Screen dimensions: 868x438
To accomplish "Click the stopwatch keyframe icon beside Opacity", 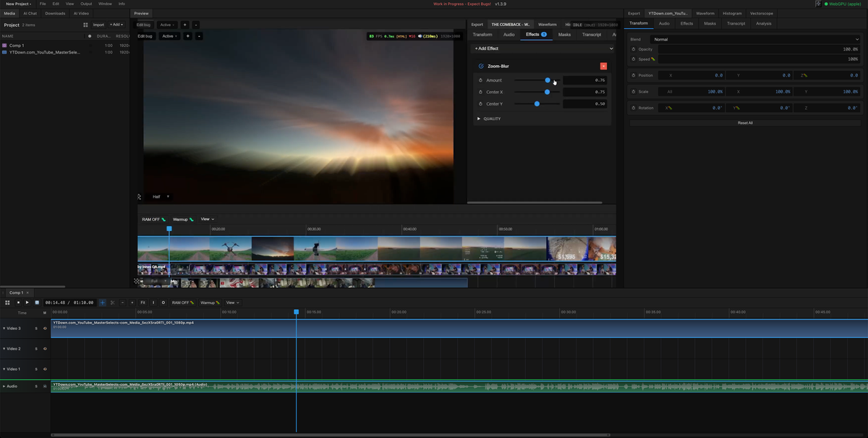I will [634, 49].
